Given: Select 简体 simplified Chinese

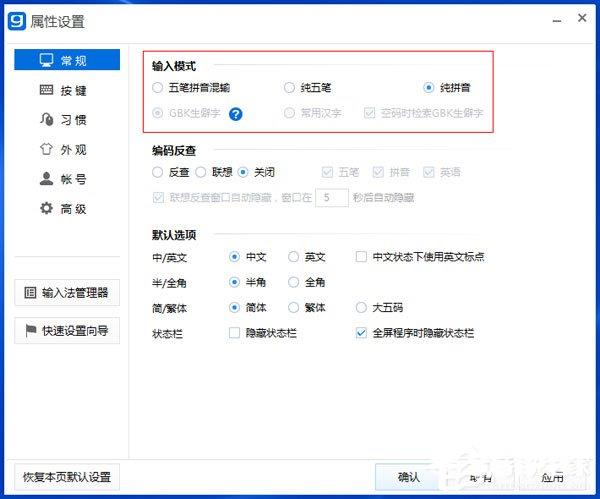Looking at the screenshot, I should click(x=234, y=307).
